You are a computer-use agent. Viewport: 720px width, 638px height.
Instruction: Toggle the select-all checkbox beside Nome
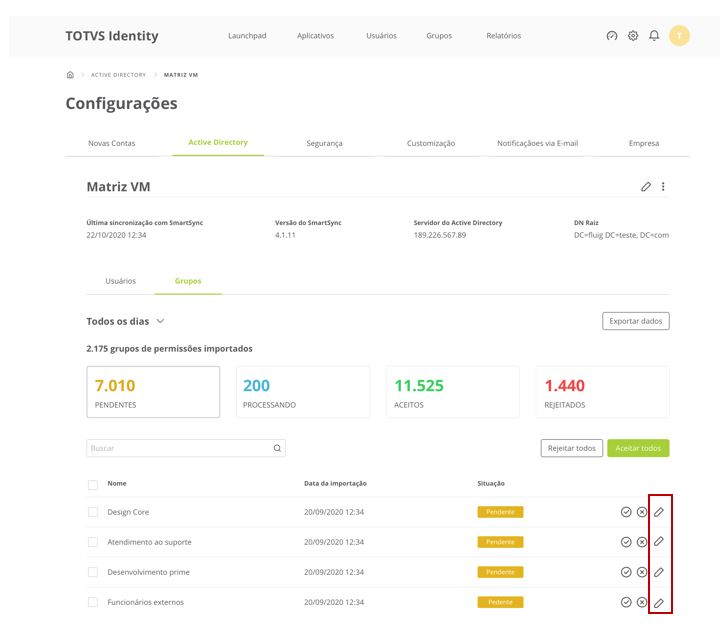[x=93, y=484]
